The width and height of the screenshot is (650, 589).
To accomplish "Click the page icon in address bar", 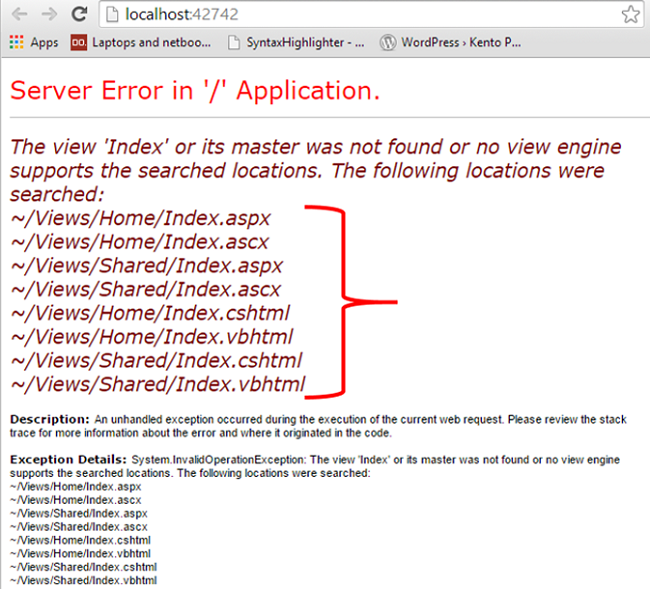I will pyautogui.click(x=112, y=15).
